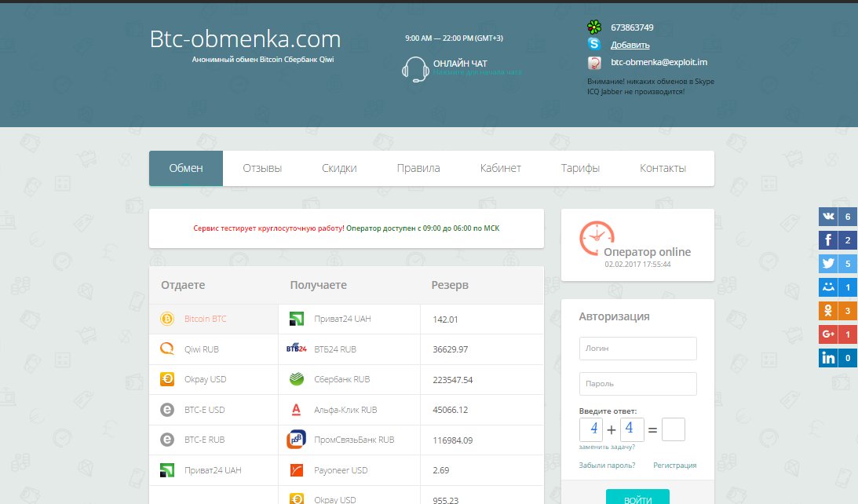The height and width of the screenshot is (504, 858).
Task: Click the Skype icon in header
Action: [x=593, y=44]
